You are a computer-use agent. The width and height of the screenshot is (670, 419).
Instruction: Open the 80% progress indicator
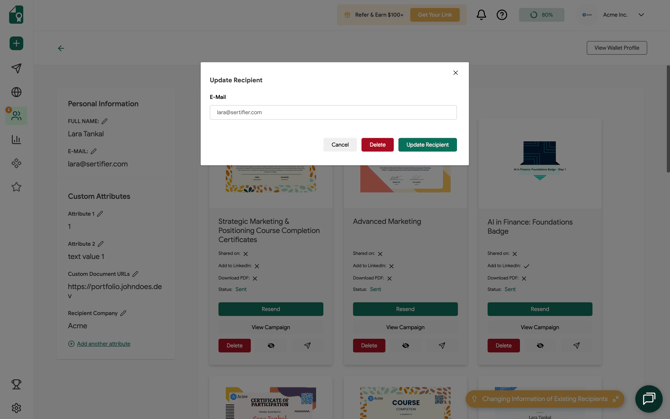541,15
